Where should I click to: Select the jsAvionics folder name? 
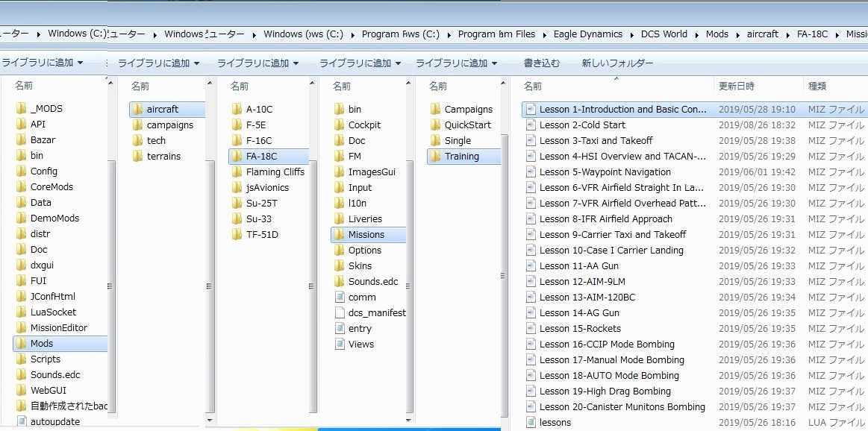267,188
